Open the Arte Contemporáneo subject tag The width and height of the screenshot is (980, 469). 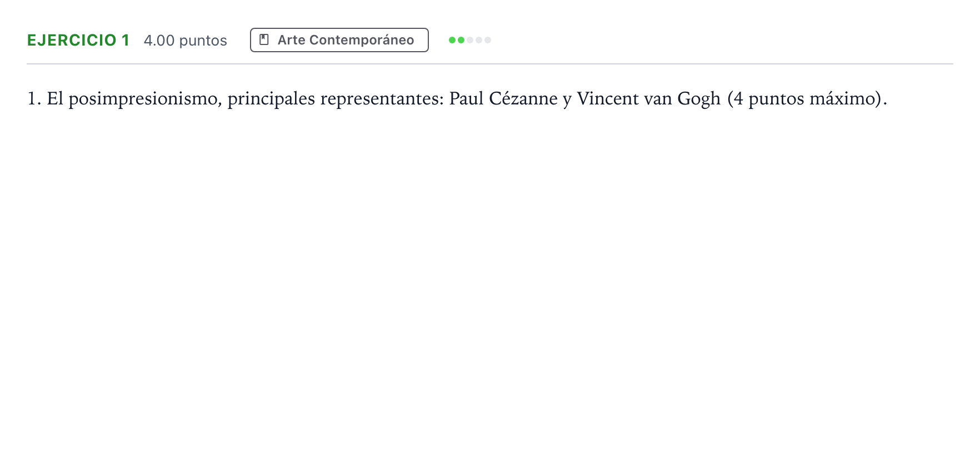coord(339,40)
